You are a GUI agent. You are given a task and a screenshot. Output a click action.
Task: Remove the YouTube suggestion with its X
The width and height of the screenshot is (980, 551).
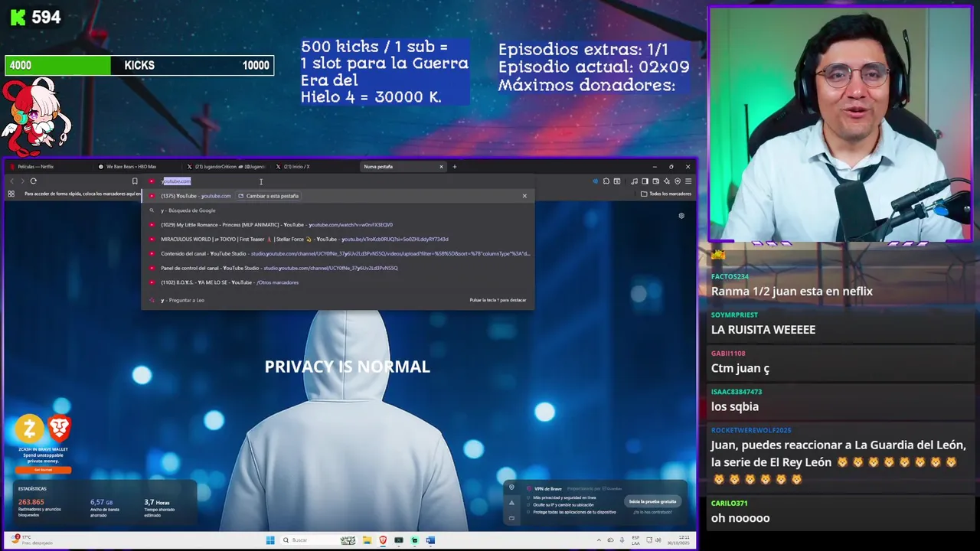(x=524, y=196)
